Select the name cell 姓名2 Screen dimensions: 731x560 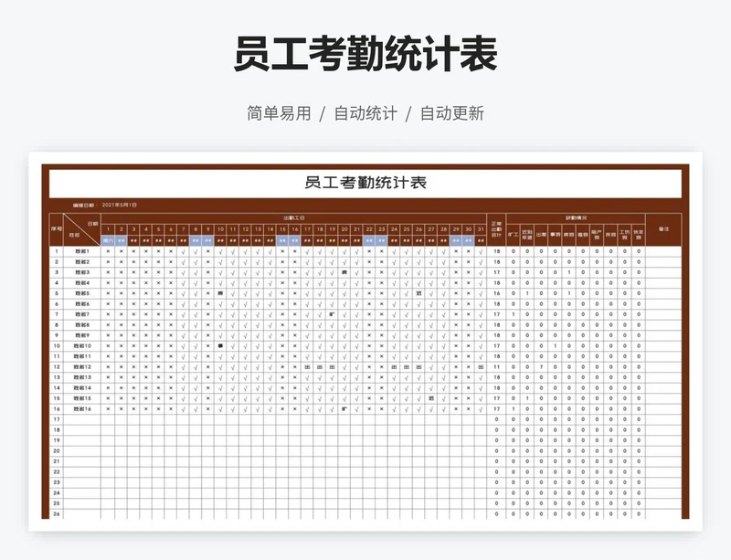point(82,262)
